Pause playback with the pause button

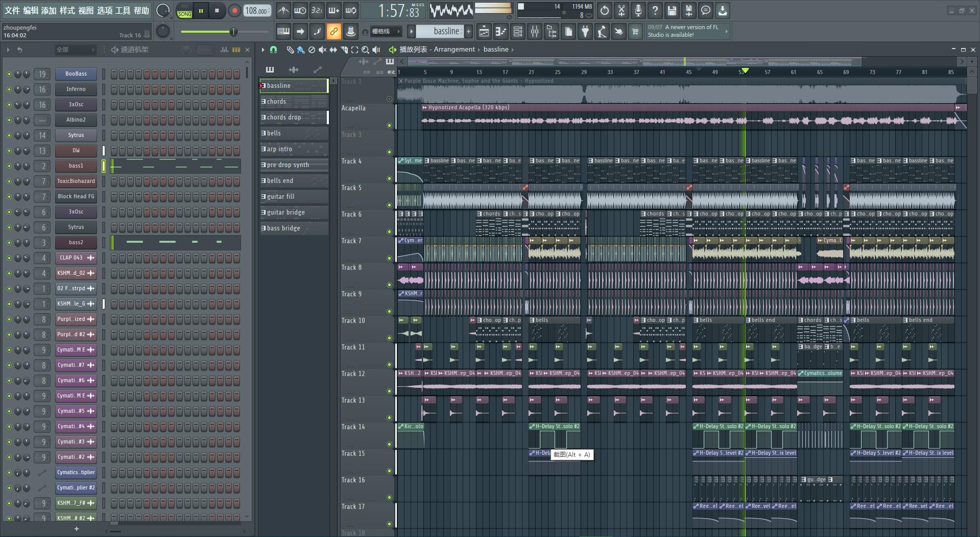click(201, 11)
